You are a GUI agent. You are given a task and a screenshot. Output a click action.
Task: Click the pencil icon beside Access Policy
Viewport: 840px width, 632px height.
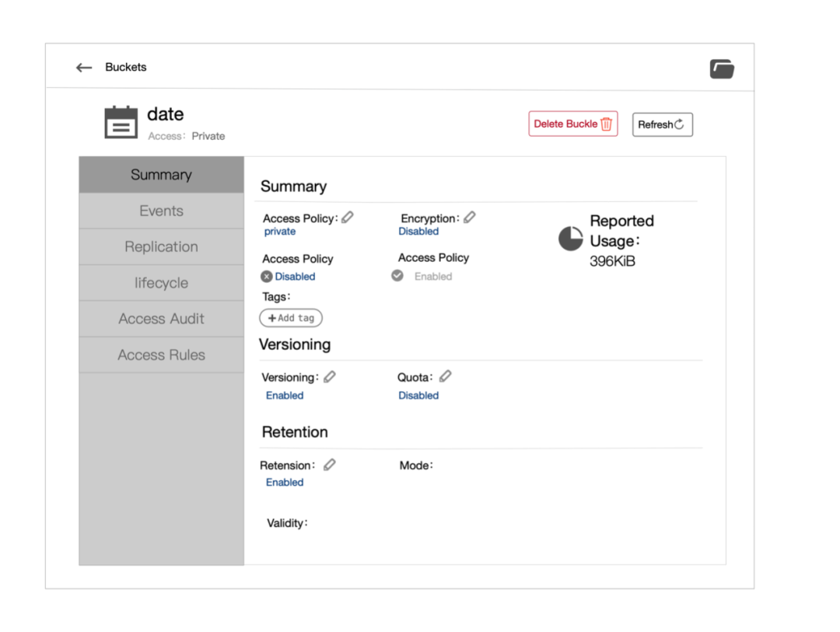[x=348, y=218]
